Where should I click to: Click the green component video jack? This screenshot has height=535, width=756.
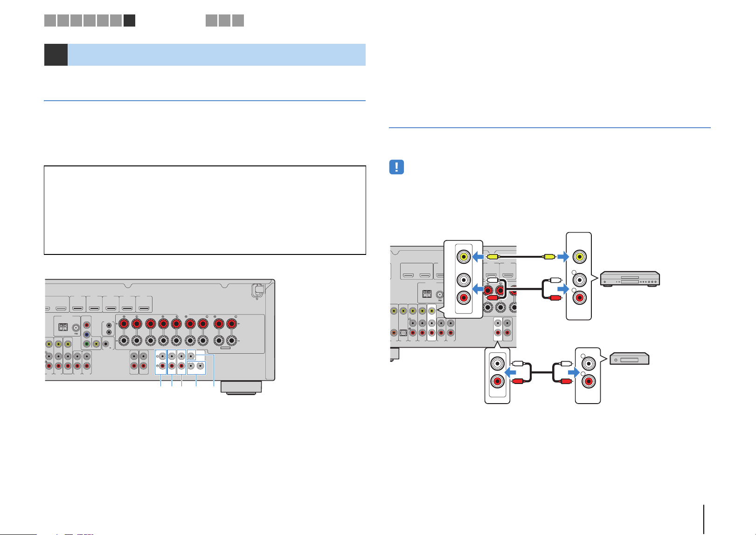click(87, 344)
